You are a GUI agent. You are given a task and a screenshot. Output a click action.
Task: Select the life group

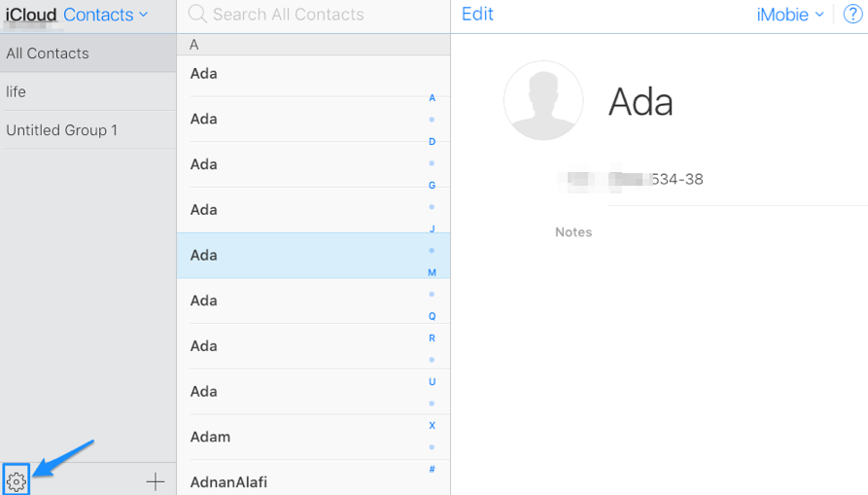(87, 91)
